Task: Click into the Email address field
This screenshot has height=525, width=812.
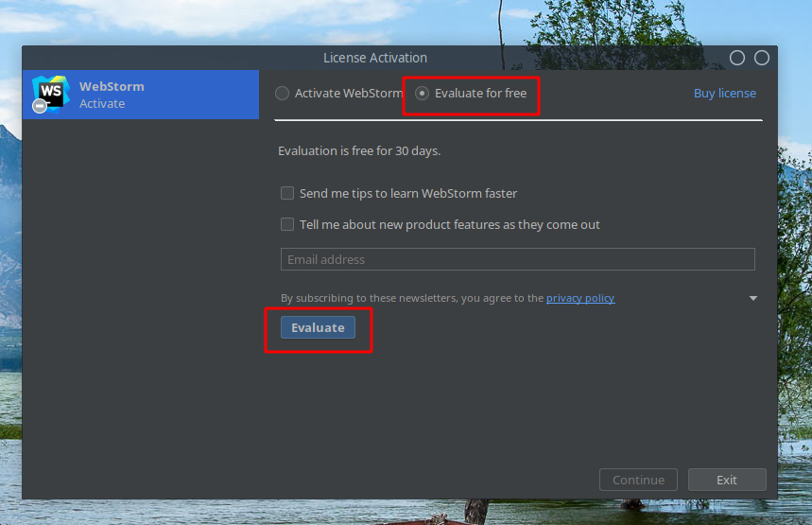Action: 517,259
